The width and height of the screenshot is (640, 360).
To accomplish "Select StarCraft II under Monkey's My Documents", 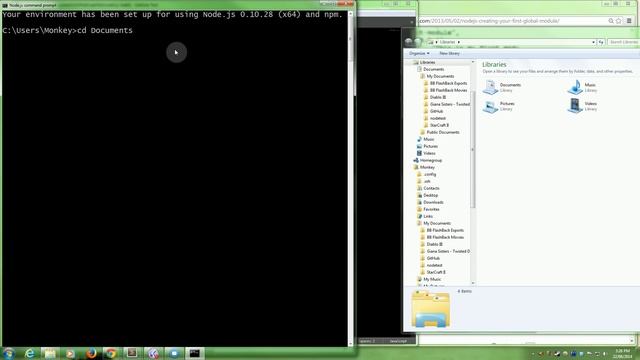I will 436,272.
